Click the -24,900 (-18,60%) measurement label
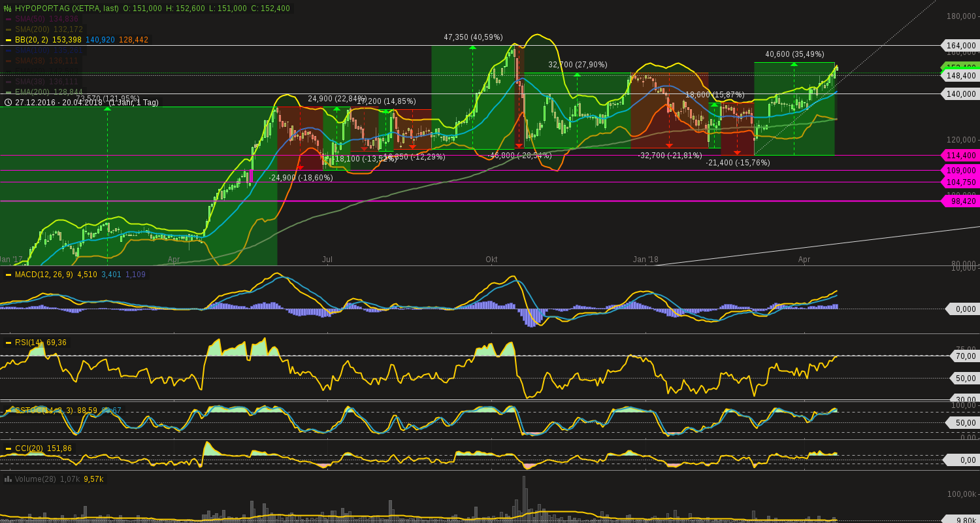980x523 pixels. pyautogui.click(x=301, y=178)
